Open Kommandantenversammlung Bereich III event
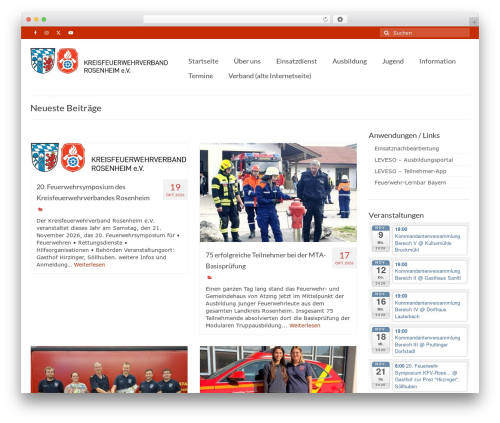The width and height of the screenshot is (500, 423). coord(430,342)
